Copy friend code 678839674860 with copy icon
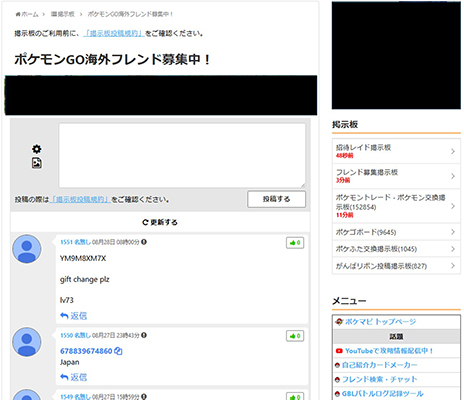The height and width of the screenshot is (400, 464). tap(118, 351)
